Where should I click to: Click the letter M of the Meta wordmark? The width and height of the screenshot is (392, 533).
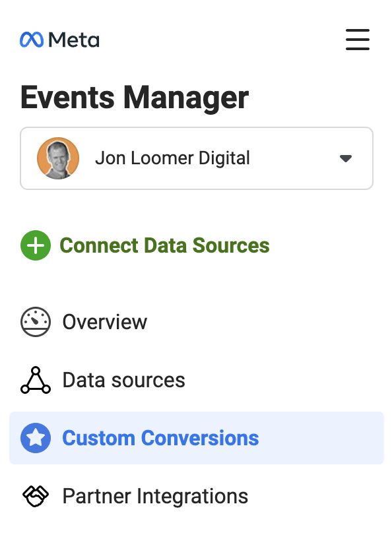click(57, 40)
